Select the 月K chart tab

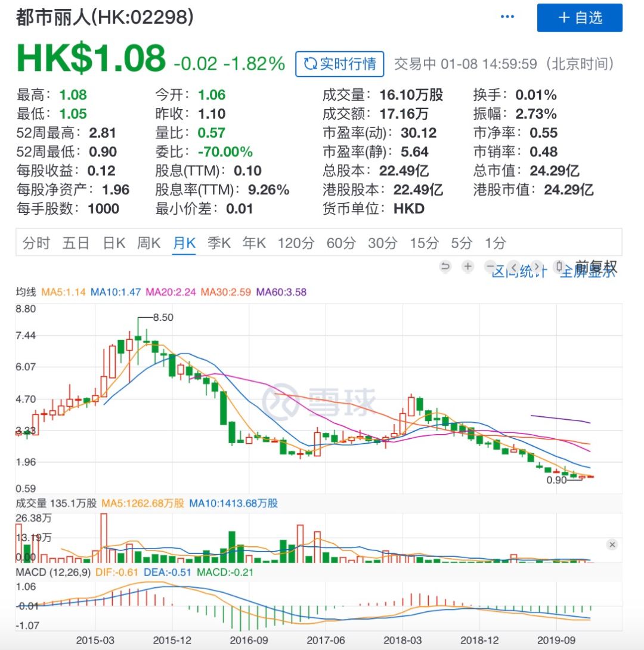[x=184, y=243]
